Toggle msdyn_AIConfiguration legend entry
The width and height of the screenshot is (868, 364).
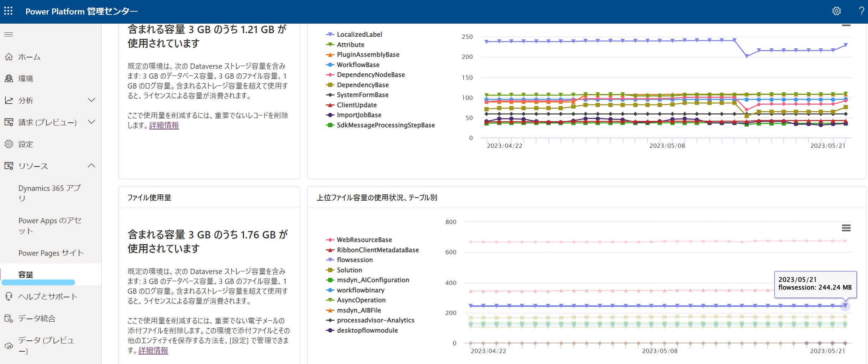click(368, 280)
